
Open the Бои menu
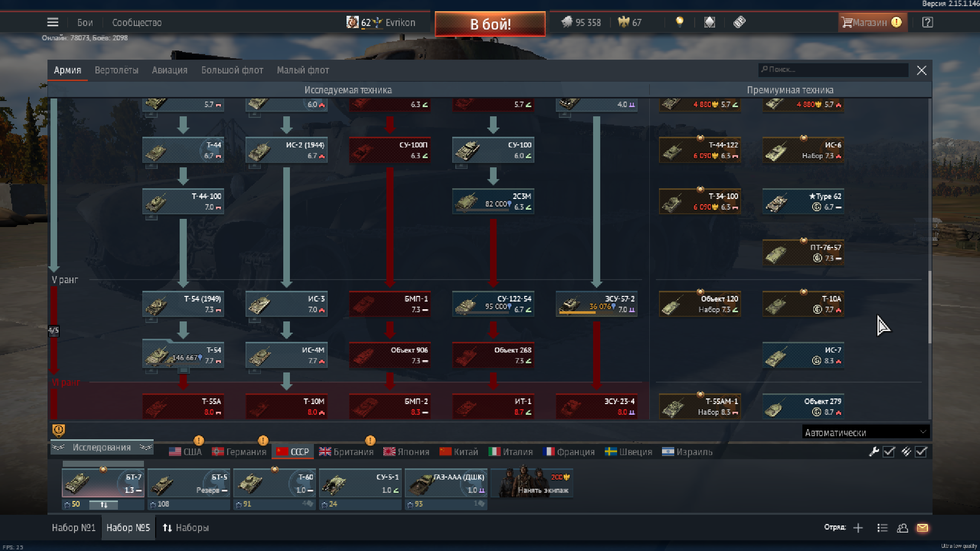(x=85, y=22)
